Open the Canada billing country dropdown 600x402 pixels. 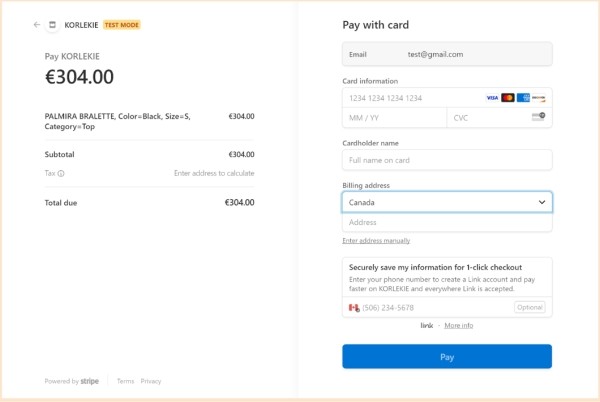[447, 202]
